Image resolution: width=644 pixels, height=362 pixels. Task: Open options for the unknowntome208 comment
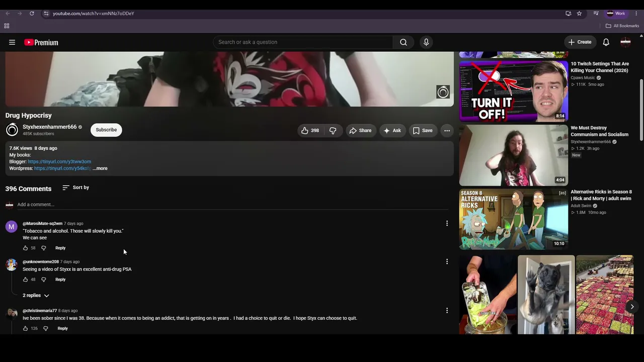[447, 261]
